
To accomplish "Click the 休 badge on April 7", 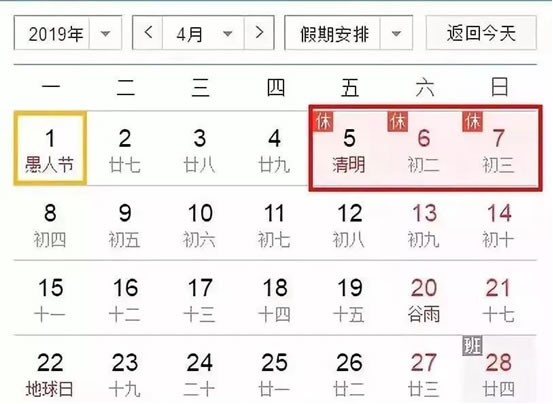I will point(473,122).
